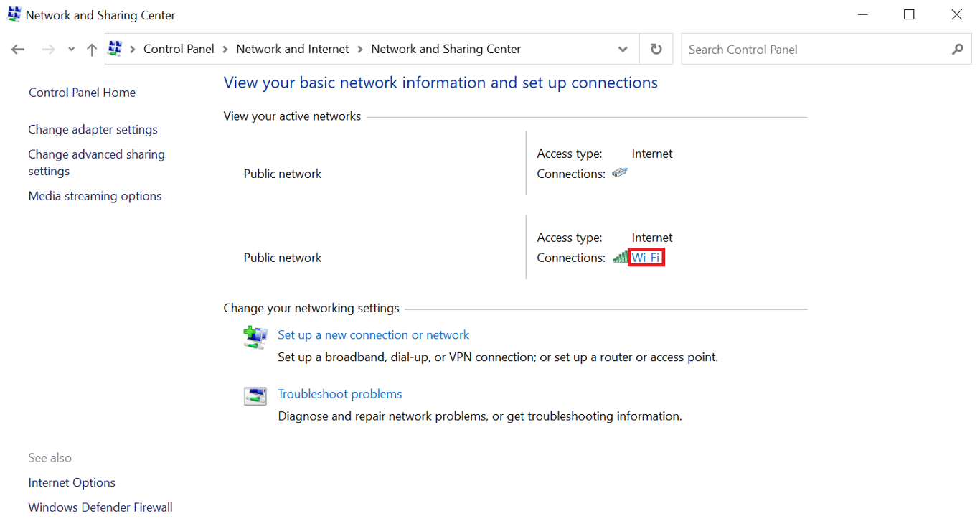Click the refresh icon in address bar
980x529 pixels.
tap(656, 49)
